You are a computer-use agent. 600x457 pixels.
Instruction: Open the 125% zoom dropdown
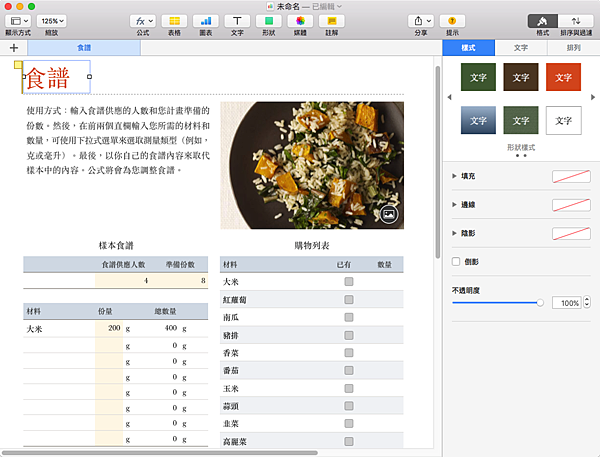pyautogui.click(x=53, y=20)
